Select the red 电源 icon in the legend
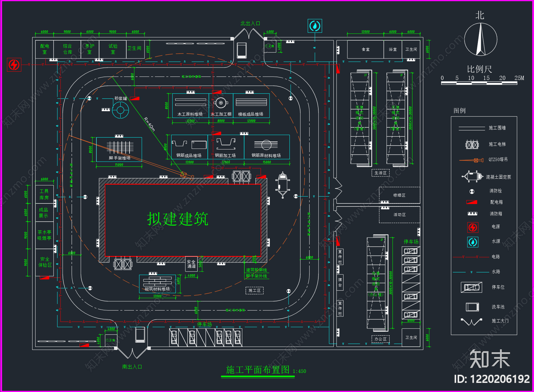Viewport: 534px width, 392px height. (473, 228)
